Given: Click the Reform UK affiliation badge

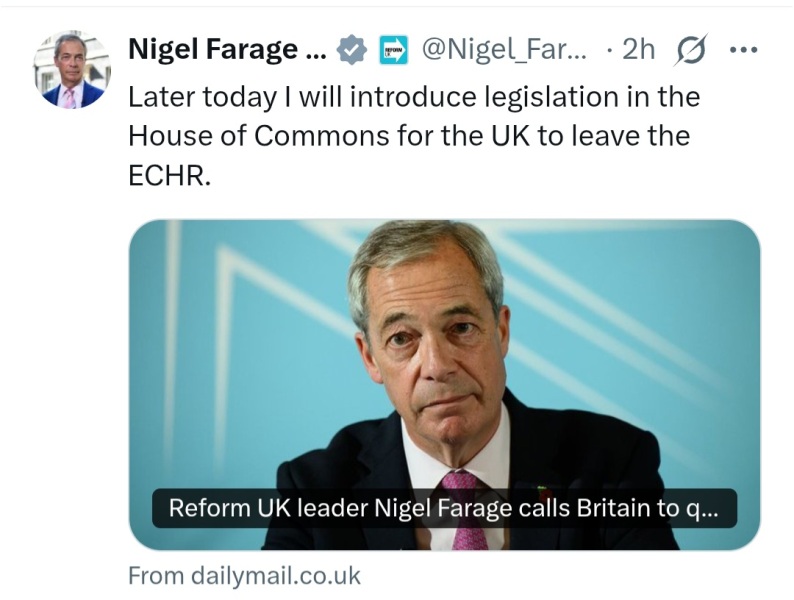Looking at the screenshot, I should (x=394, y=49).
